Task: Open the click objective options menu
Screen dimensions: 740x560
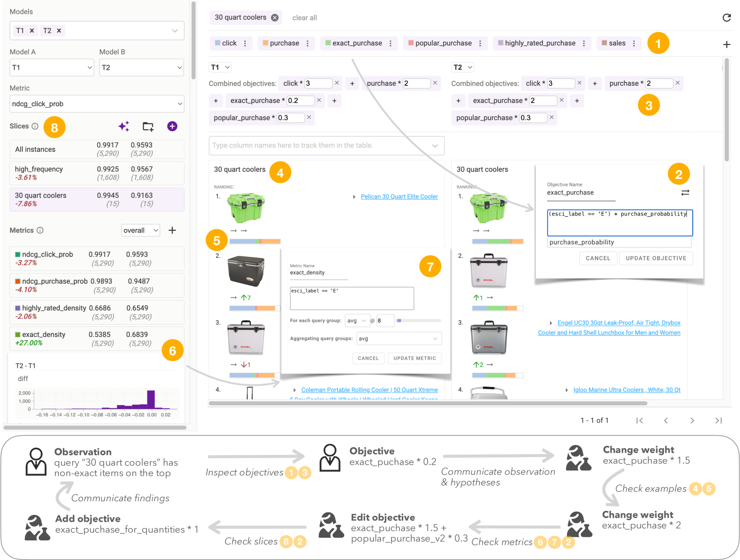Action: pyautogui.click(x=245, y=43)
